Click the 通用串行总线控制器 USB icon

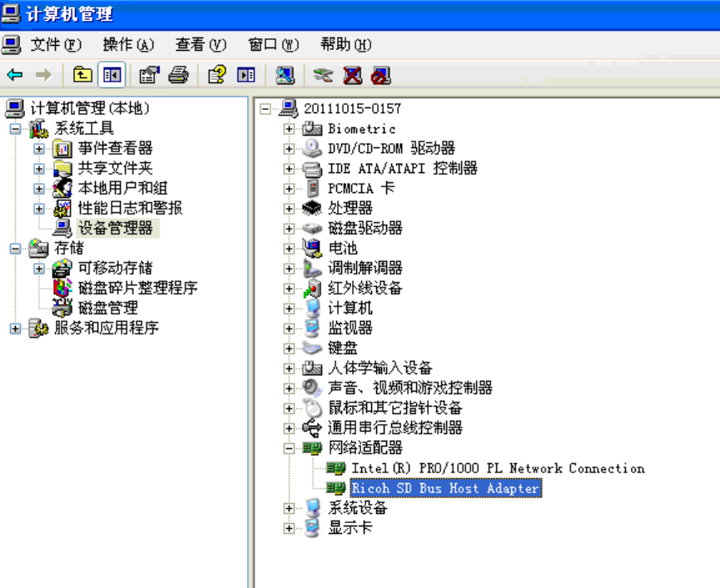click(x=312, y=428)
